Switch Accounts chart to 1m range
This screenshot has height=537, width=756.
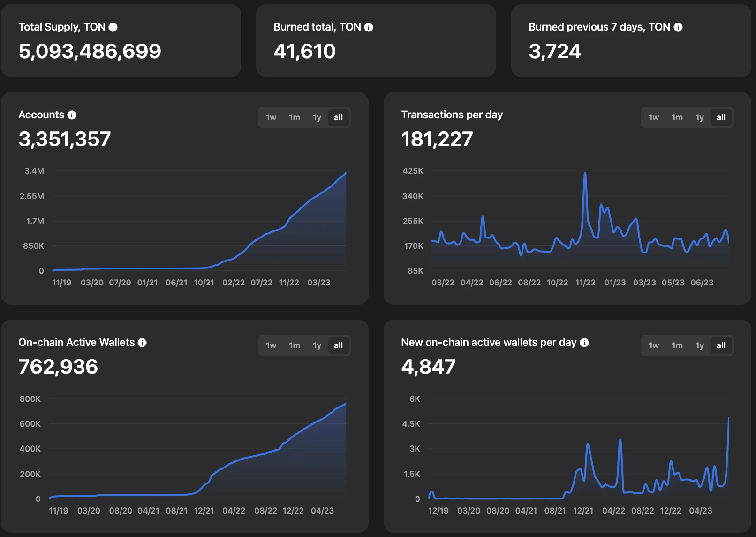[295, 117]
